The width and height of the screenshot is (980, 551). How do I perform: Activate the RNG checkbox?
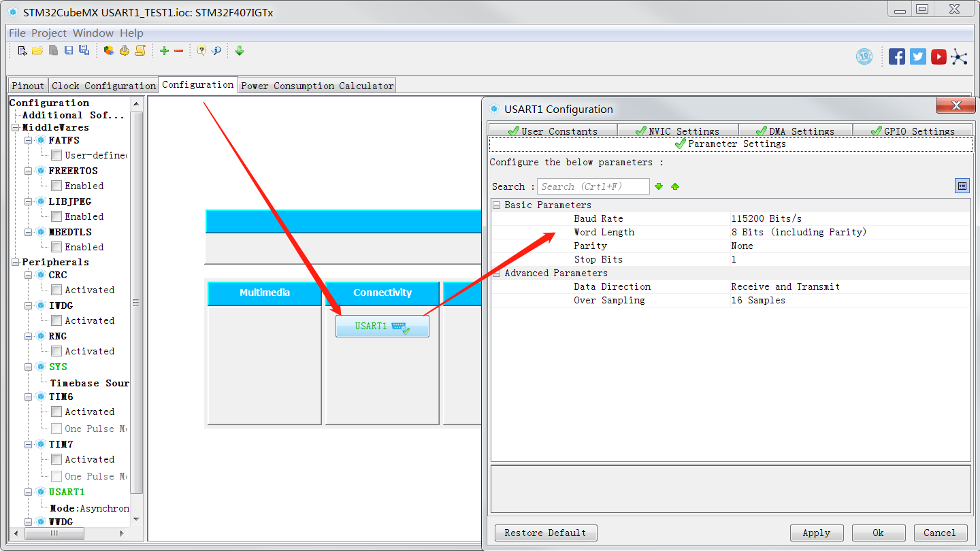[56, 351]
